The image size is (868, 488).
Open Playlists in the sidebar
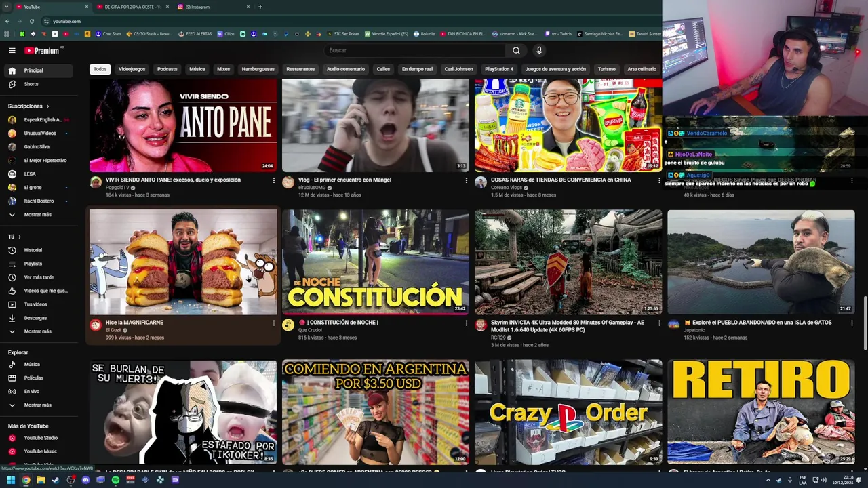click(39, 264)
